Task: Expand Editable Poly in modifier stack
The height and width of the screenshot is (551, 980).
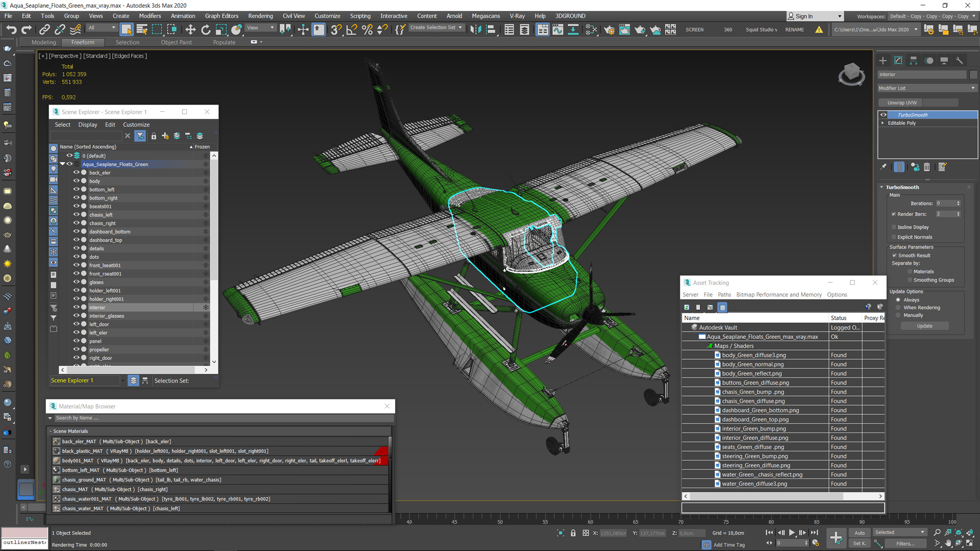Action: pyautogui.click(x=883, y=123)
